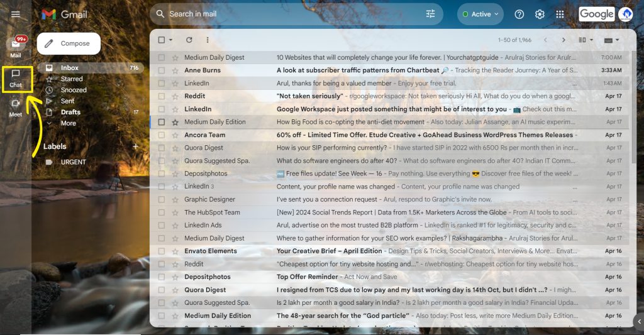
Task: Select the Ancora Team email checkbox
Action: pyautogui.click(x=162, y=135)
